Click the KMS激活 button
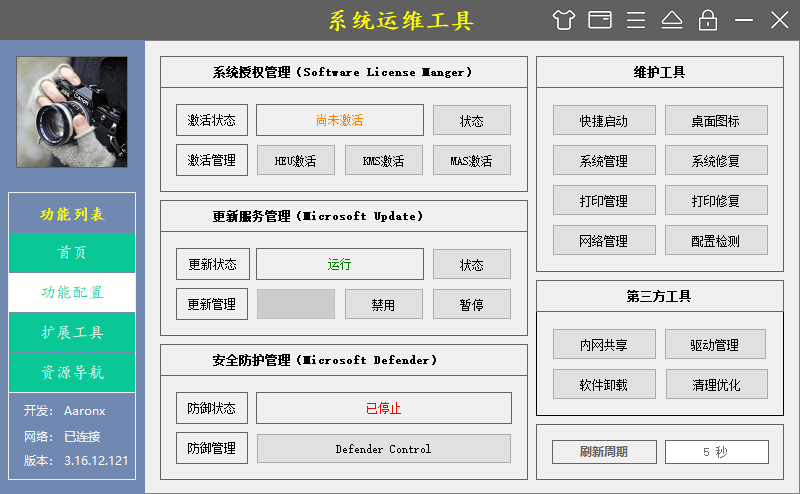The image size is (800, 494). click(x=384, y=161)
